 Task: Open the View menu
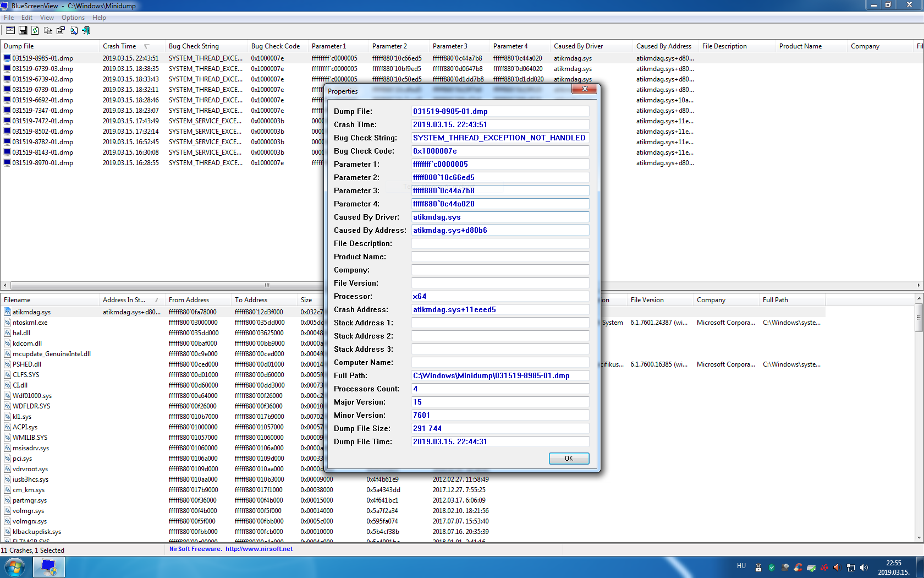47,18
